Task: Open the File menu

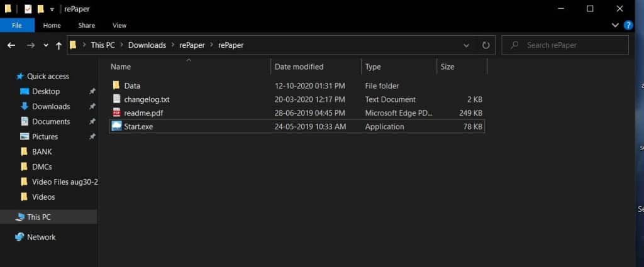Action: click(17, 25)
